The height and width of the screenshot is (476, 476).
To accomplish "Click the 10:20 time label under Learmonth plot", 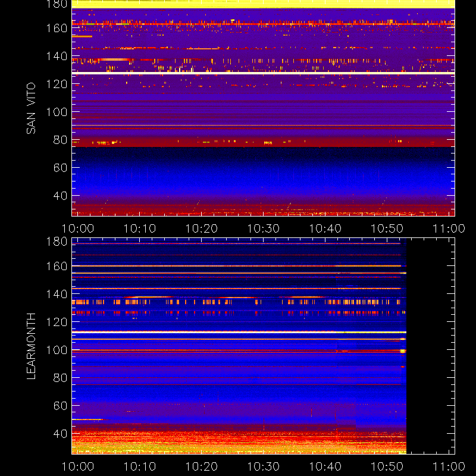I will click(202, 466).
